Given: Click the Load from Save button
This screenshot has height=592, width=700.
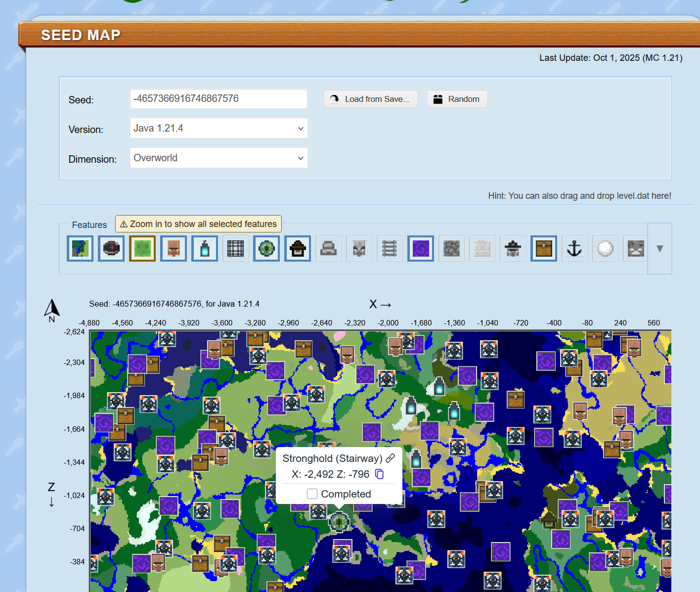Looking at the screenshot, I should tap(370, 99).
